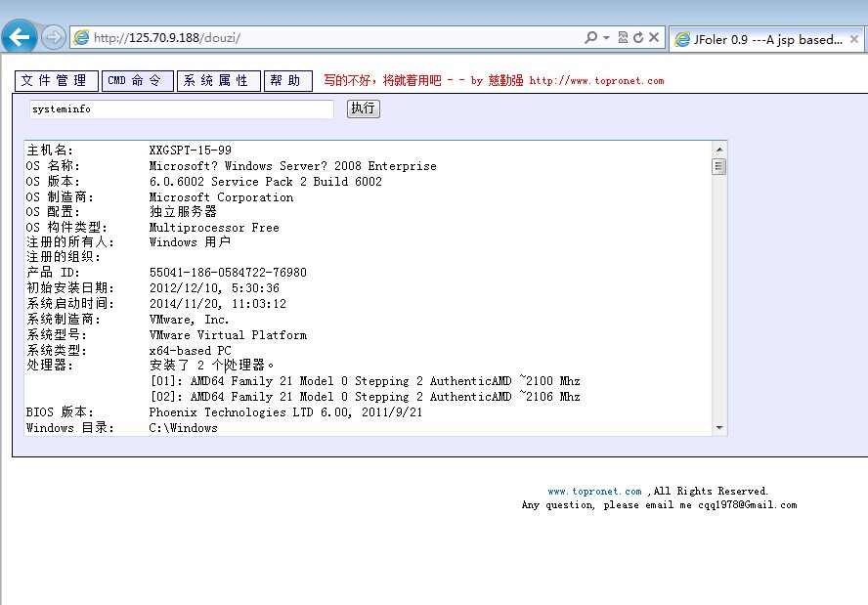The width and height of the screenshot is (868, 605).
Task: Click the C:\Windows directory value
Action: click(x=183, y=428)
